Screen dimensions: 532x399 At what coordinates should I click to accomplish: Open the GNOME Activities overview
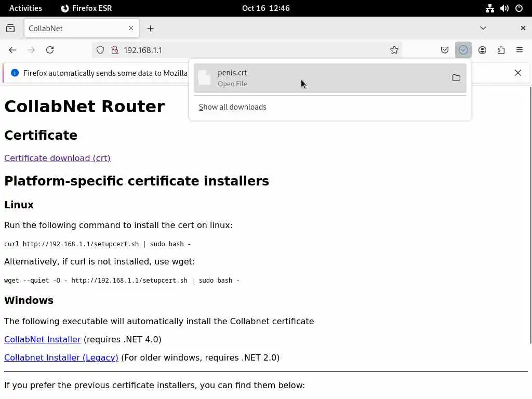pos(25,8)
